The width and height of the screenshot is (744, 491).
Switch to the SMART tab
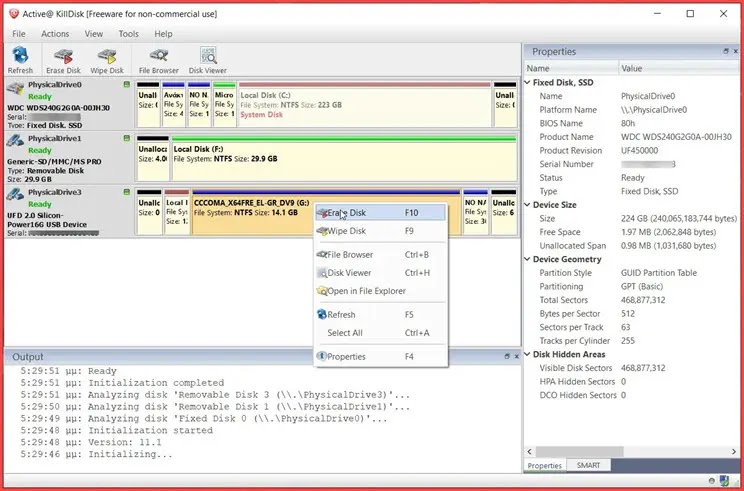(588, 465)
